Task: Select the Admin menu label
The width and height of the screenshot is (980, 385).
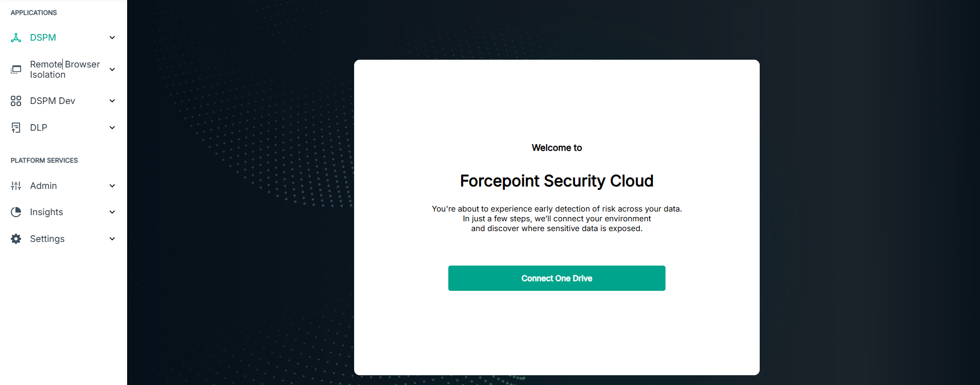Action: coord(43,186)
